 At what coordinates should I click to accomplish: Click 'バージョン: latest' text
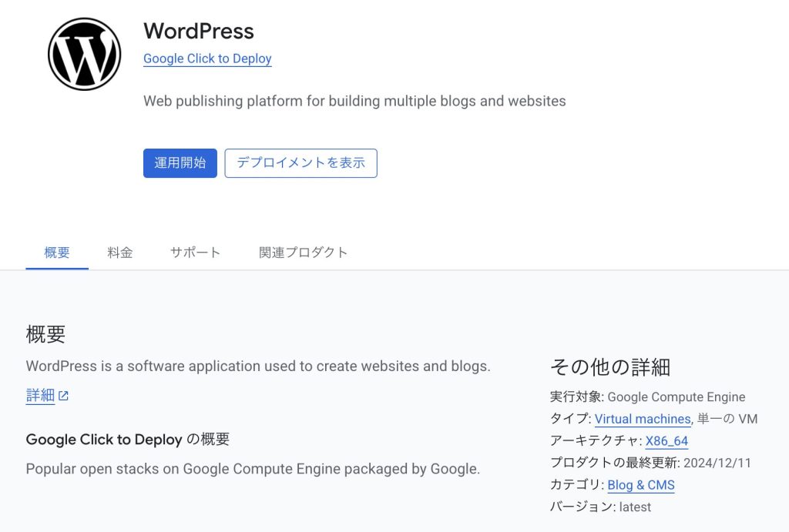click(x=601, y=507)
